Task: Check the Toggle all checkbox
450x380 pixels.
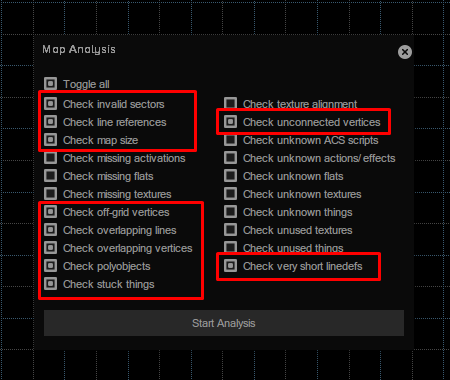Action: [51, 83]
